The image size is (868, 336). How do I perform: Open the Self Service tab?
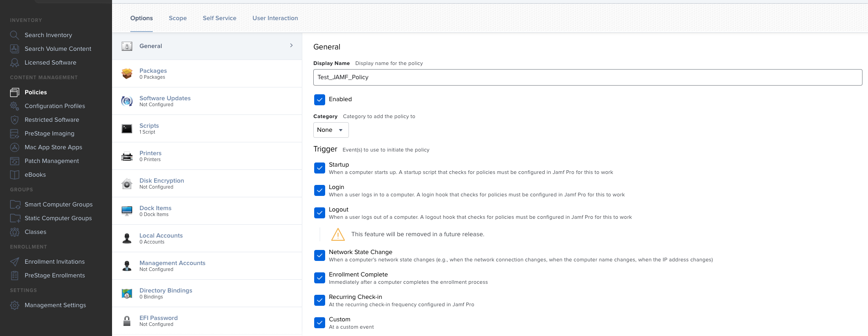[x=220, y=18]
